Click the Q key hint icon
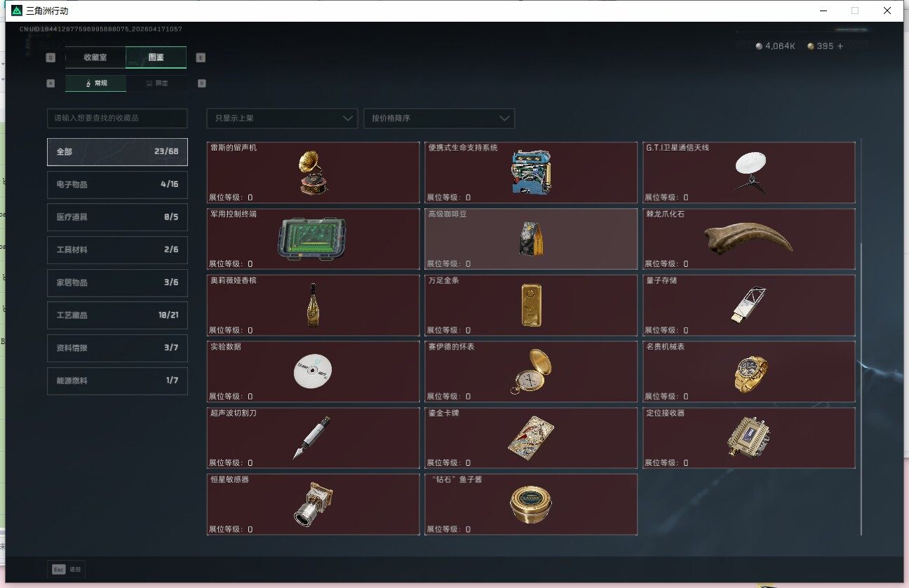 pyautogui.click(x=50, y=58)
